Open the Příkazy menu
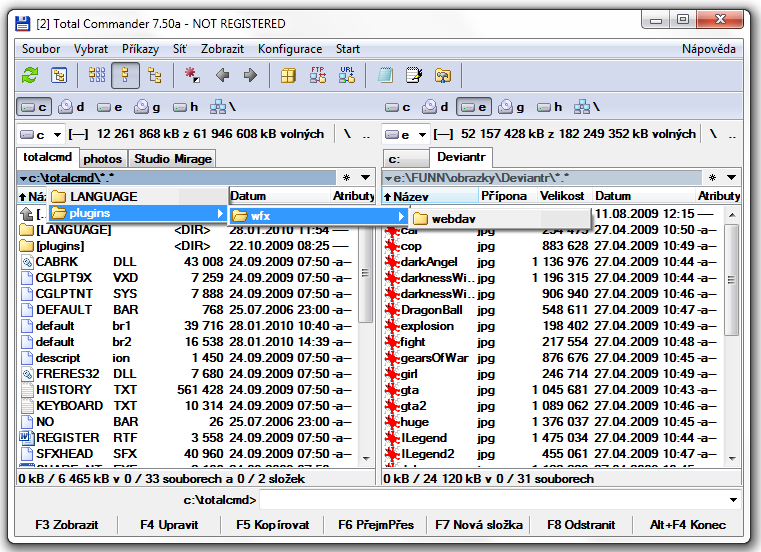This screenshot has height=552, width=761. (x=140, y=49)
